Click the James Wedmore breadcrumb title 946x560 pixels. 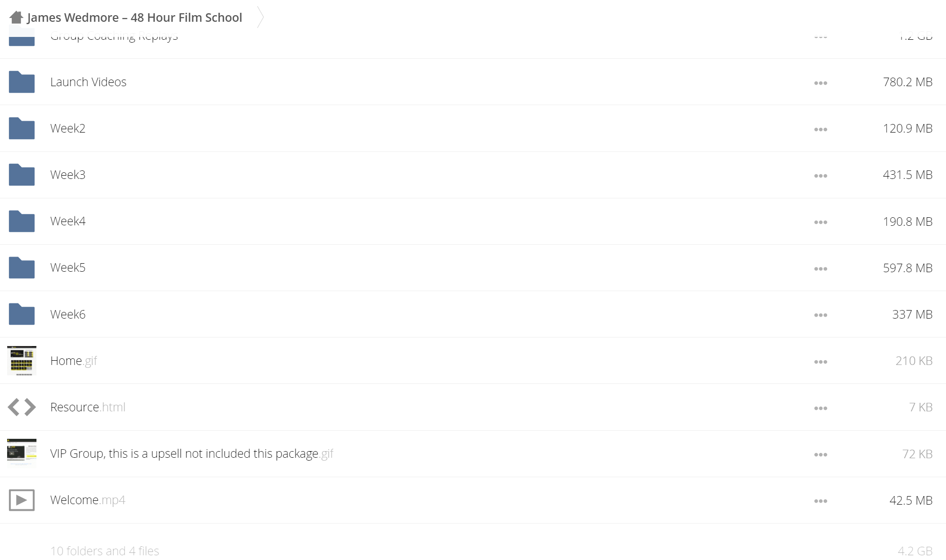pyautogui.click(x=134, y=18)
